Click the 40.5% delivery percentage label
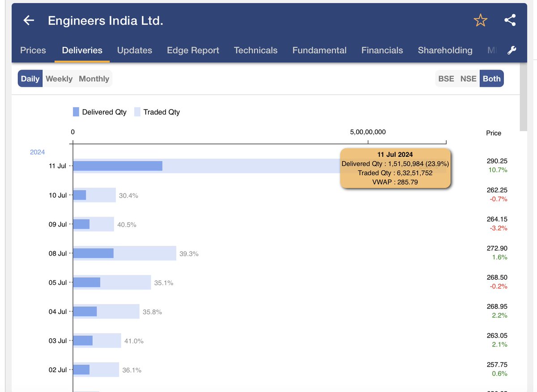 127,225
